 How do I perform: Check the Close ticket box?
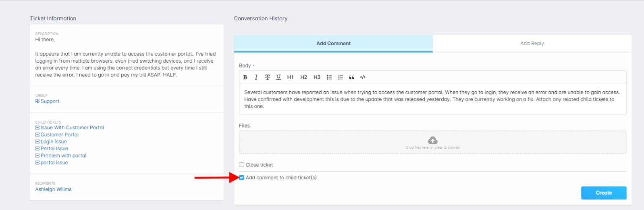pyautogui.click(x=241, y=165)
